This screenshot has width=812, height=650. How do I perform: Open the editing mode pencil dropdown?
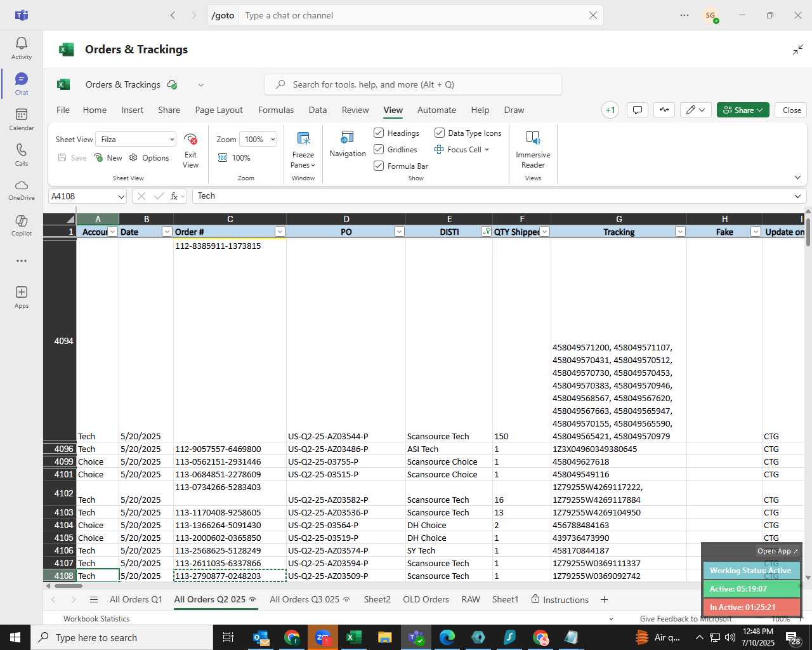click(695, 110)
